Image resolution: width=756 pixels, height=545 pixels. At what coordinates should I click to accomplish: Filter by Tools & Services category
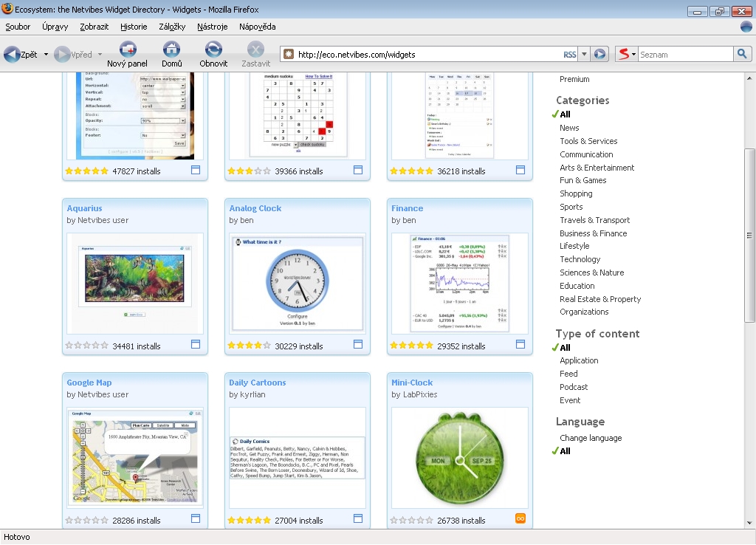coord(588,141)
